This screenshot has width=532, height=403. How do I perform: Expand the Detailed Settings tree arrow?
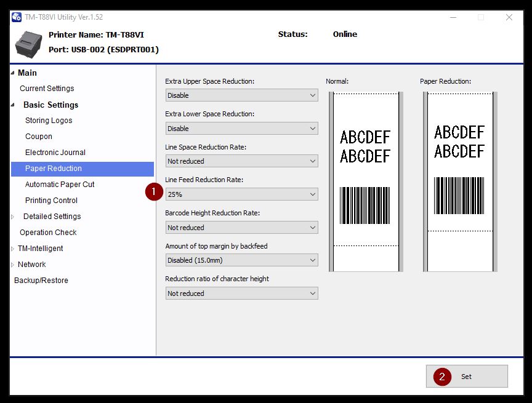click(x=12, y=217)
